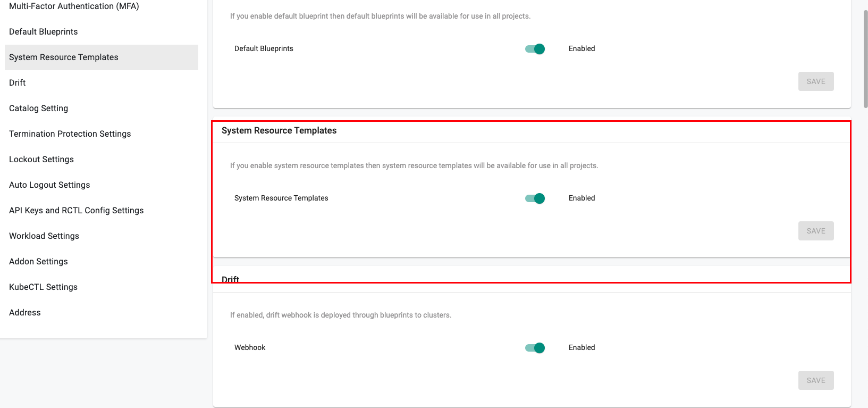Turn off the Drift Webhook toggle
Screen dimensions: 868x408
535,348
